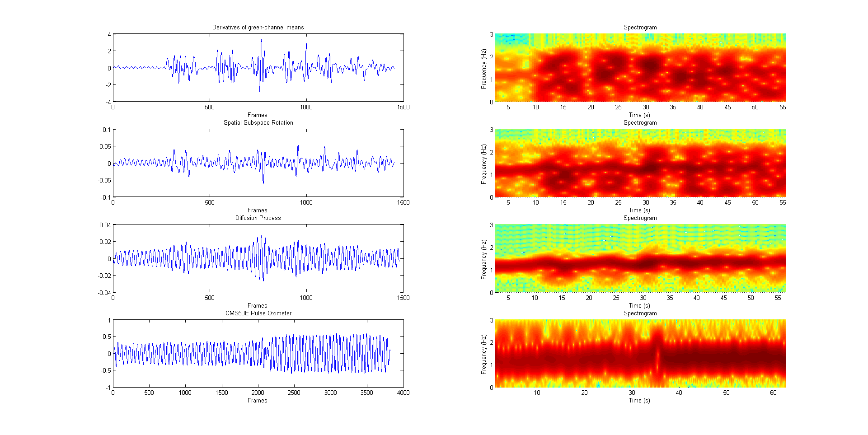This screenshot has width=868, height=435.
Task: Click the spectrogram beside the green-channel derivatives plot
Action: 641,68
